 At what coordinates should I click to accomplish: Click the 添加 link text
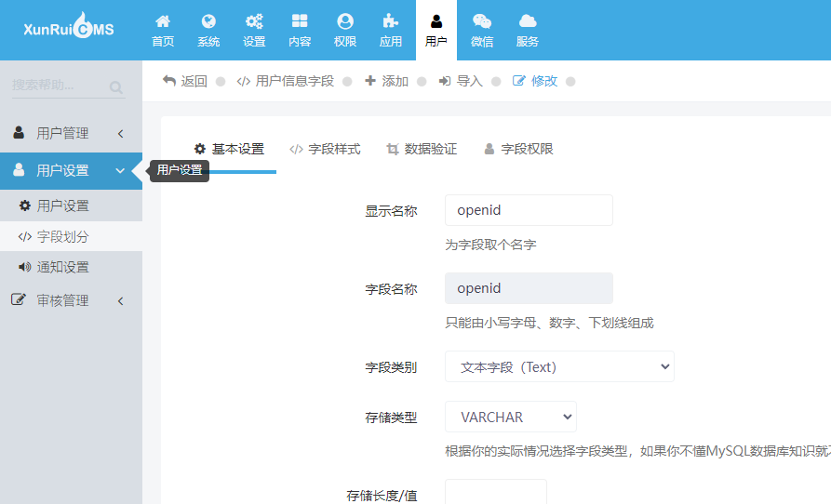point(395,81)
